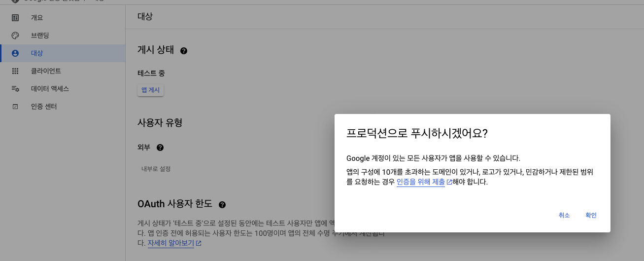
Task: Click the 사용자 유형 heading
Action: (x=160, y=123)
